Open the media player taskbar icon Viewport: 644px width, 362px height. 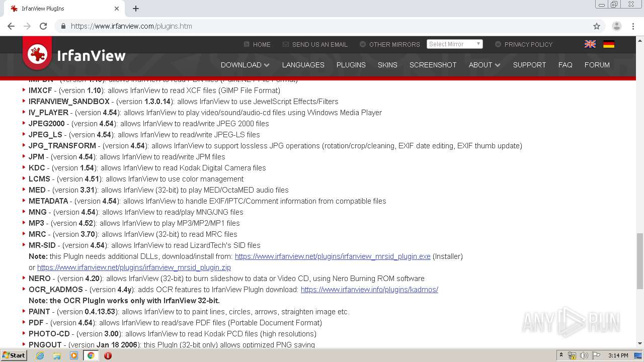point(74,355)
